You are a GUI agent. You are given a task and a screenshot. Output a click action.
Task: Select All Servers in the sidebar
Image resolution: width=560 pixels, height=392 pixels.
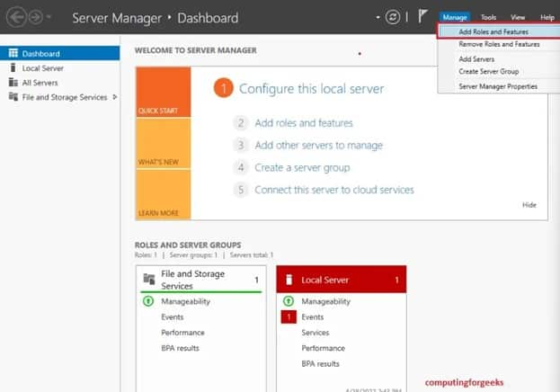38,83
